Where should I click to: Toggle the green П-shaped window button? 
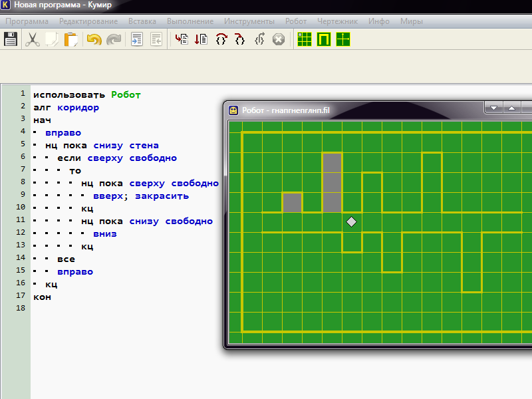coord(324,39)
